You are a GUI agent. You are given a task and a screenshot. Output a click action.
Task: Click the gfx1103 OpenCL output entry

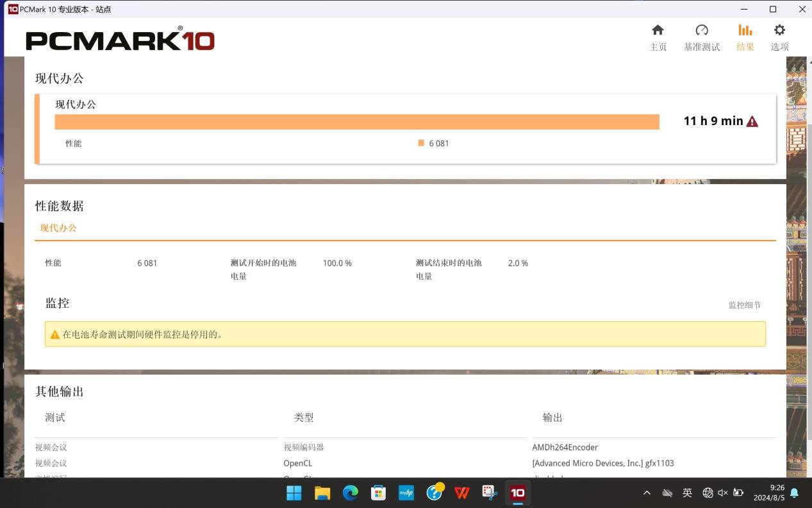pos(603,463)
